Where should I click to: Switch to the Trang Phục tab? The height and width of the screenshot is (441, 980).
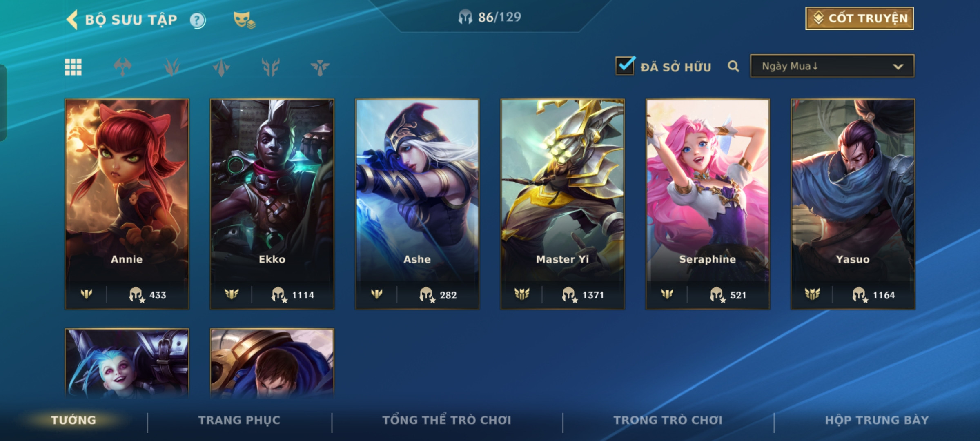coord(239,420)
